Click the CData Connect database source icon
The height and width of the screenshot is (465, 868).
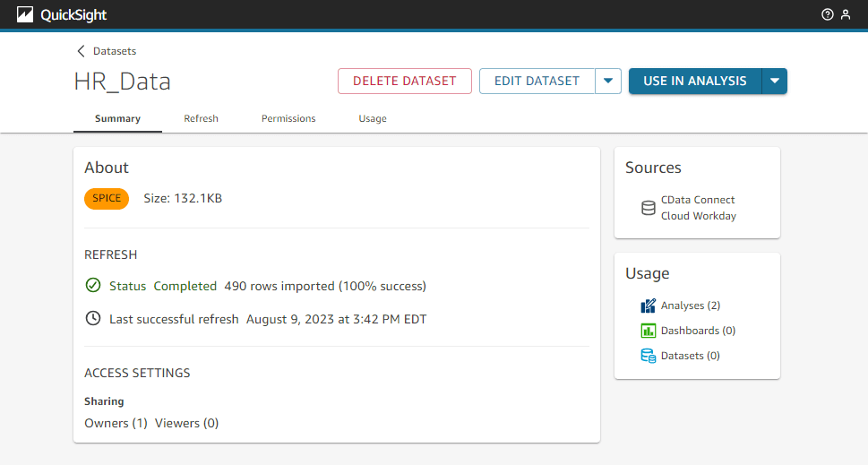point(649,208)
